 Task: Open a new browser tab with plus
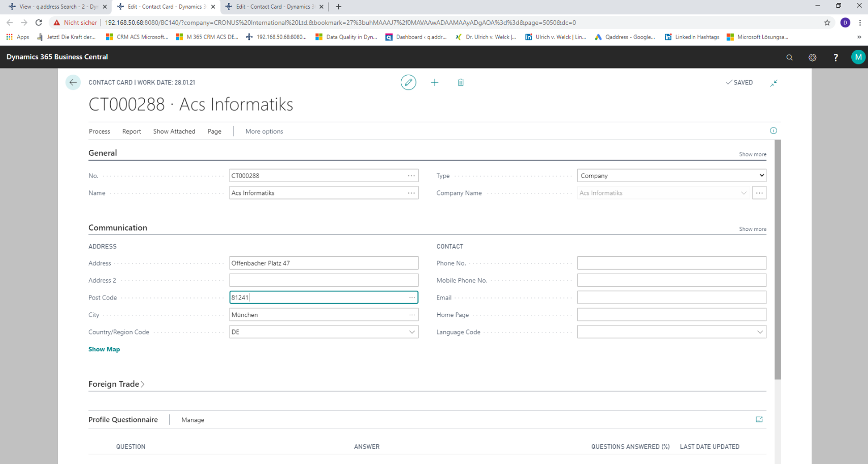339,7
